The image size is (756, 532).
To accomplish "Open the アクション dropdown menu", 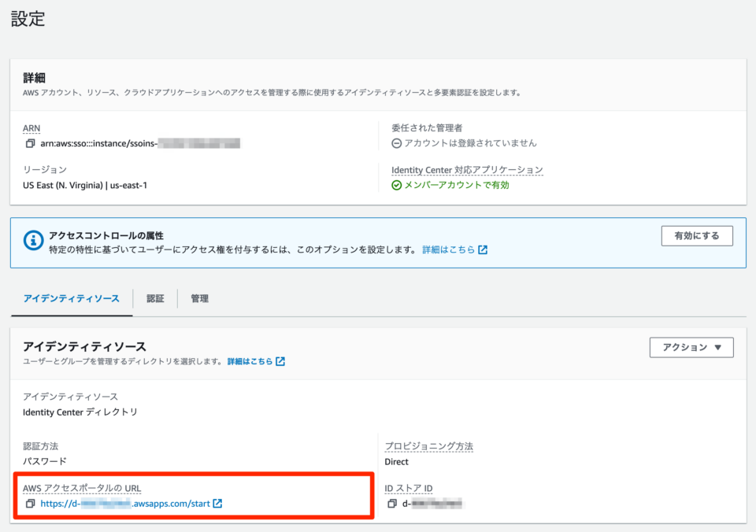I will [691, 346].
